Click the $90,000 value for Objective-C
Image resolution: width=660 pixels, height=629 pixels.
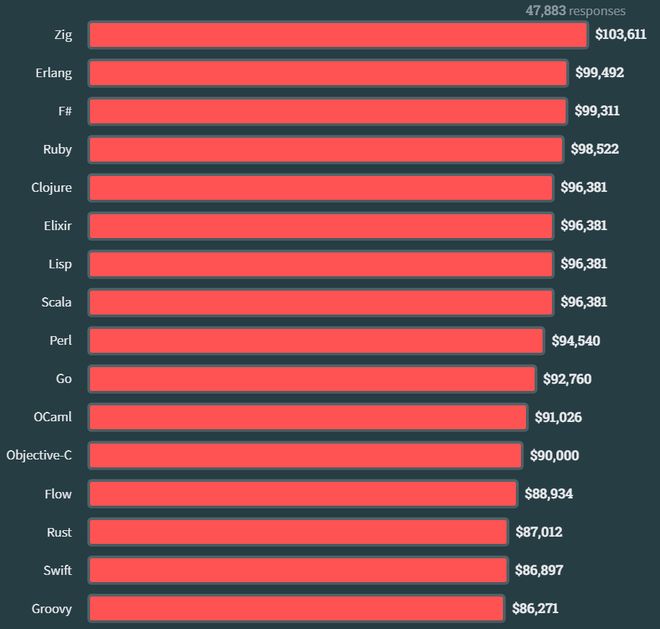tap(554, 455)
